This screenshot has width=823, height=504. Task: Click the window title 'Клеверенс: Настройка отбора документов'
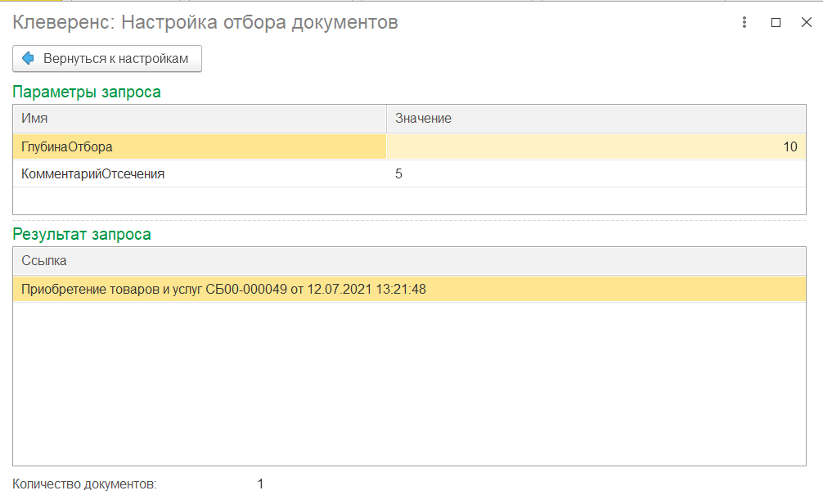[205, 23]
